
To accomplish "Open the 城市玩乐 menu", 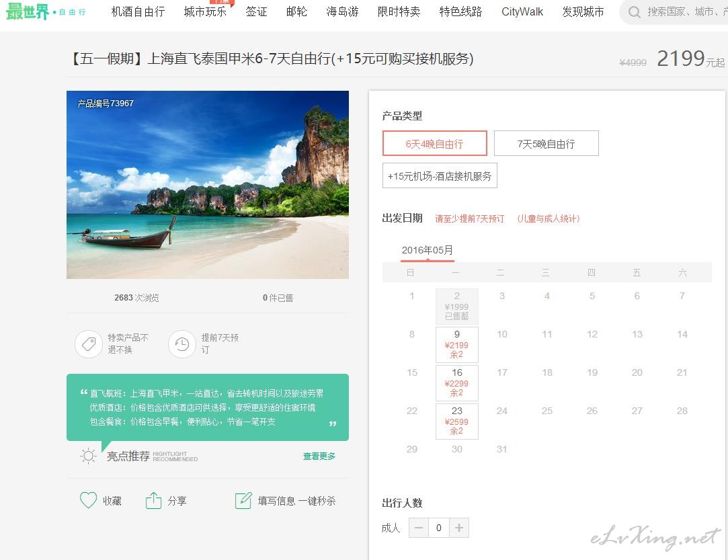I will [205, 11].
